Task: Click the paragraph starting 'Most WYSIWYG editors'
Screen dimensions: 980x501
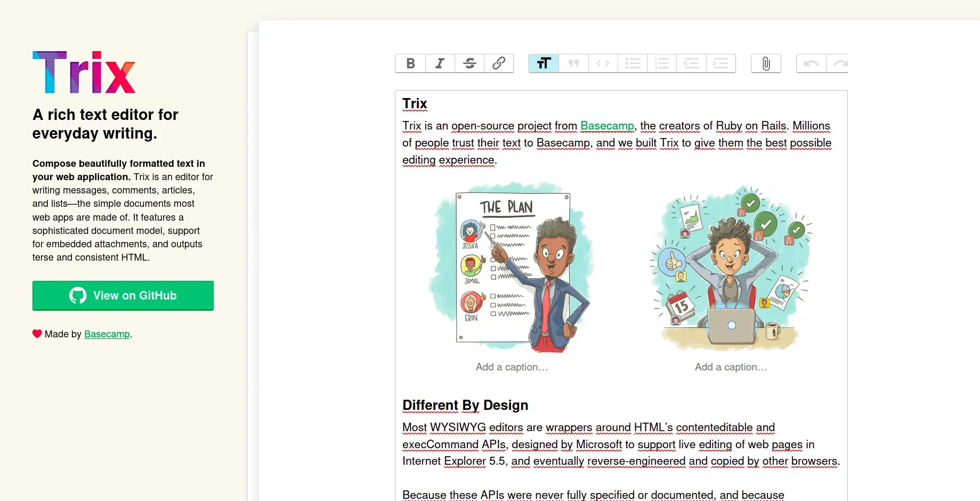Action: pos(621,444)
